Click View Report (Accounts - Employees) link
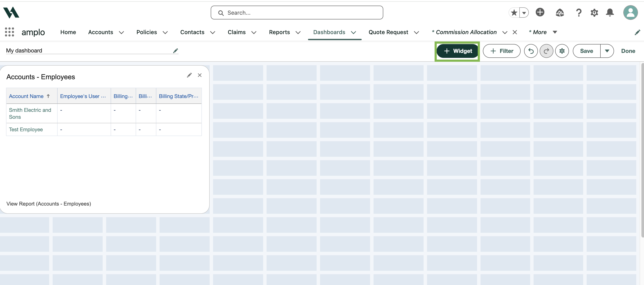The height and width of the screenshot is (285, 644). [49, 204]
